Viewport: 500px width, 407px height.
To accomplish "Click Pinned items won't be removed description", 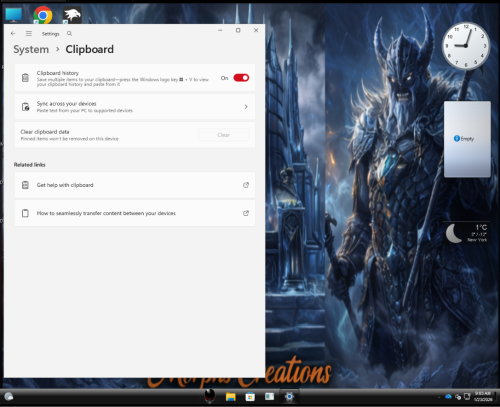I will (x=69, y=139).
